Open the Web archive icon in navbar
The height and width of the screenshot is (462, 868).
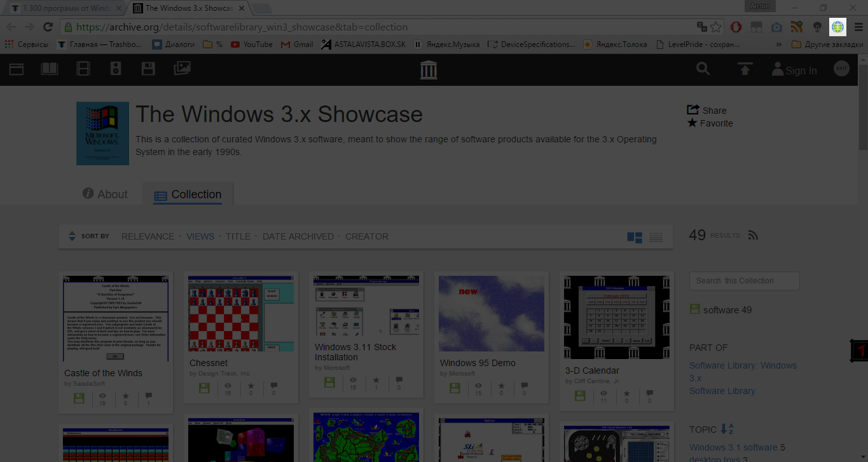17,69
